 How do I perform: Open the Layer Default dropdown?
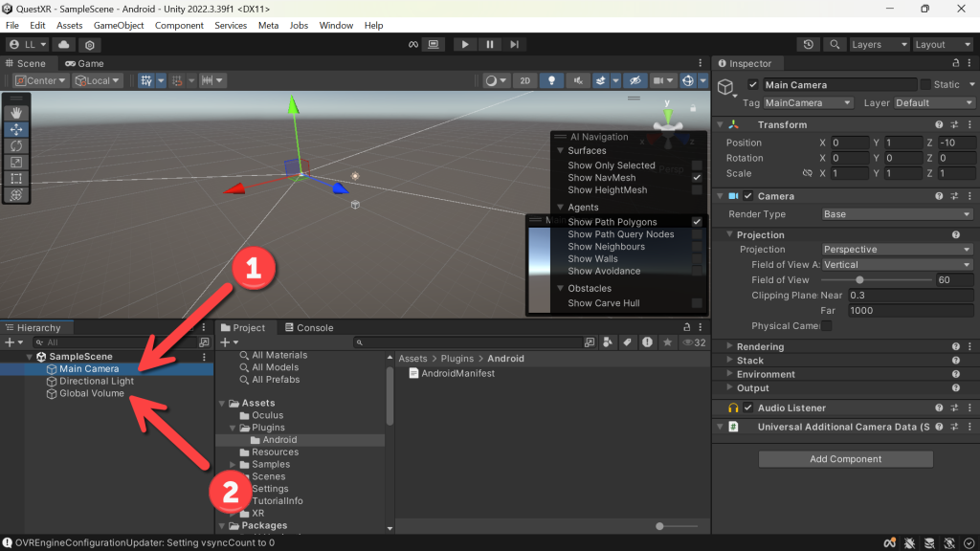point(934,103)
